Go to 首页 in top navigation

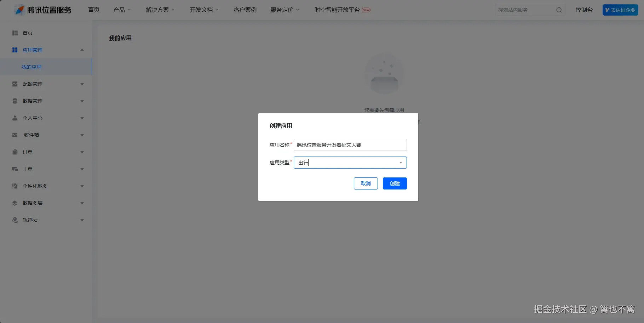pos(94,10)
